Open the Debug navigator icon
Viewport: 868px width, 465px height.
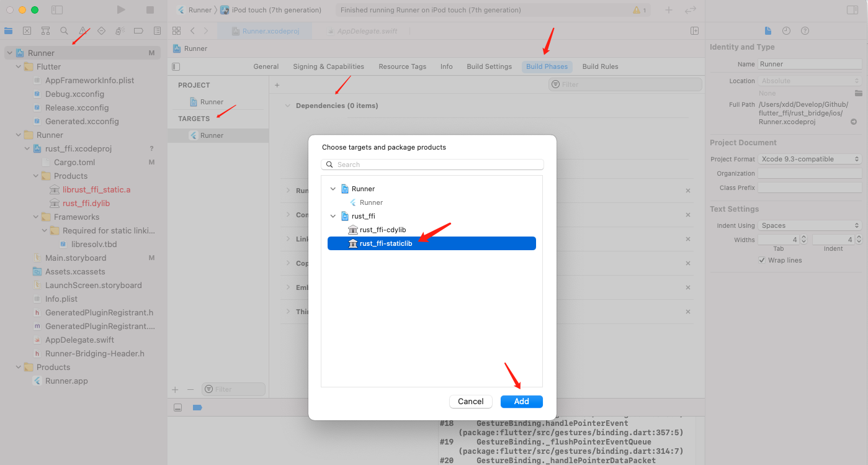coord(120,30)
